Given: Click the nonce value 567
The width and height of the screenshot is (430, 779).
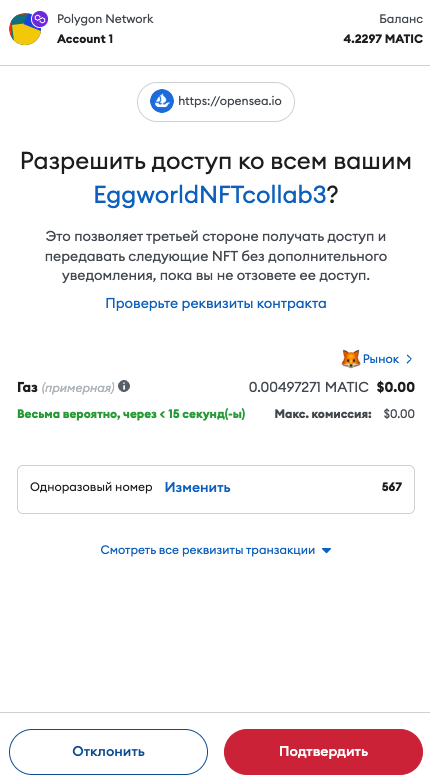Looking at the screenshot, I should [x=392, y=487].
